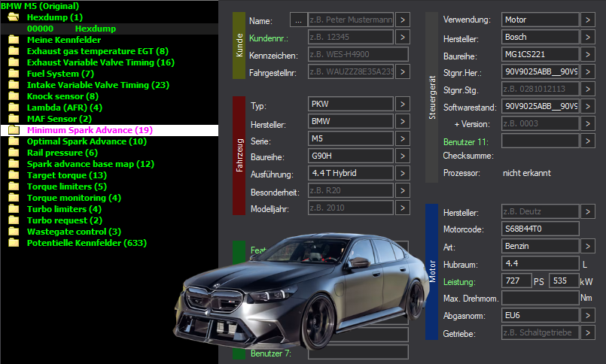Click the Stgnr.Stg. input field
The image size is (606, 364).
click(x=541, y=89)
